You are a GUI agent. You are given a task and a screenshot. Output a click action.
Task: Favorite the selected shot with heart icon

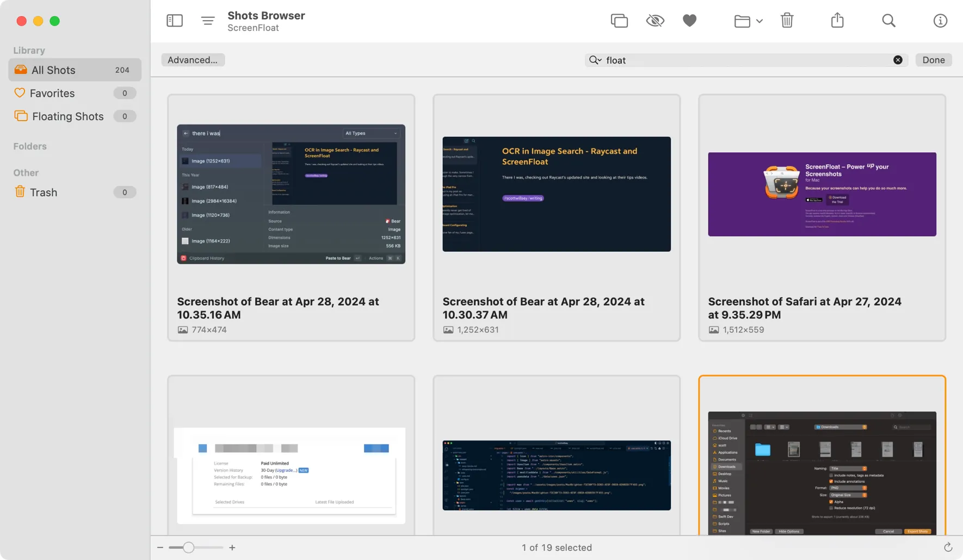pos(689,20)
